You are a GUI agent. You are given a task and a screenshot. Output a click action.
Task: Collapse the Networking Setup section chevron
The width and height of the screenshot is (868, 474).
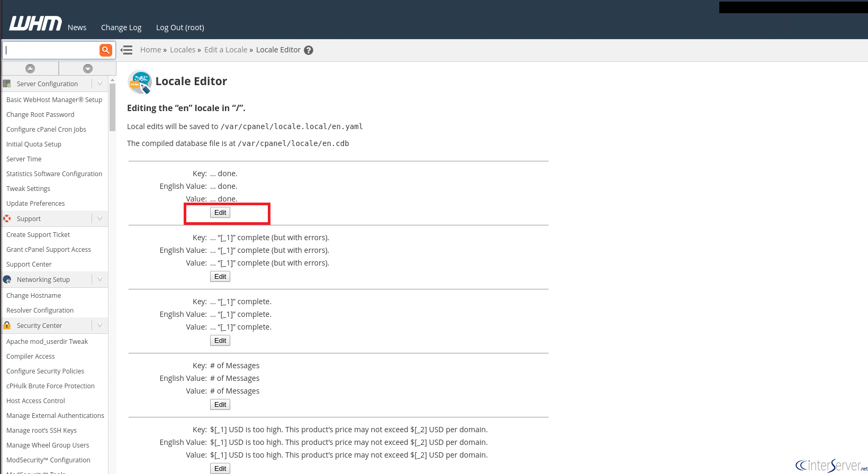pyautogui.click(x=100, y=279)
